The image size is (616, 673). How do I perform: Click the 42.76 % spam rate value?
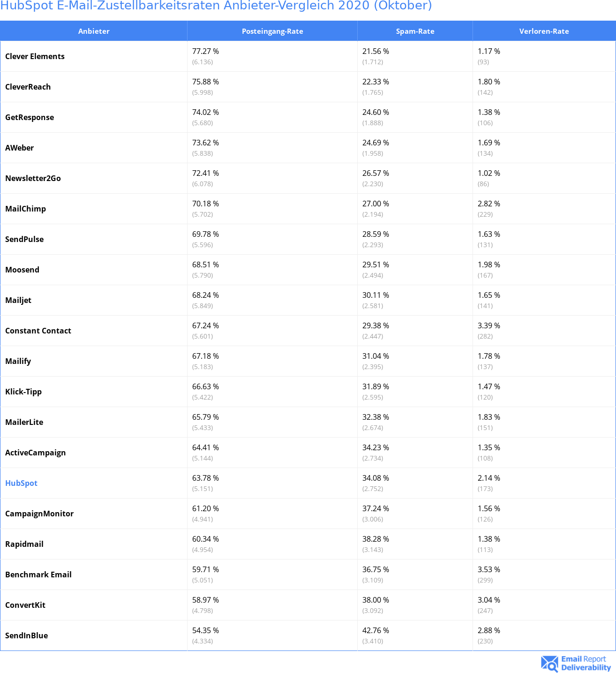point(376,630)
